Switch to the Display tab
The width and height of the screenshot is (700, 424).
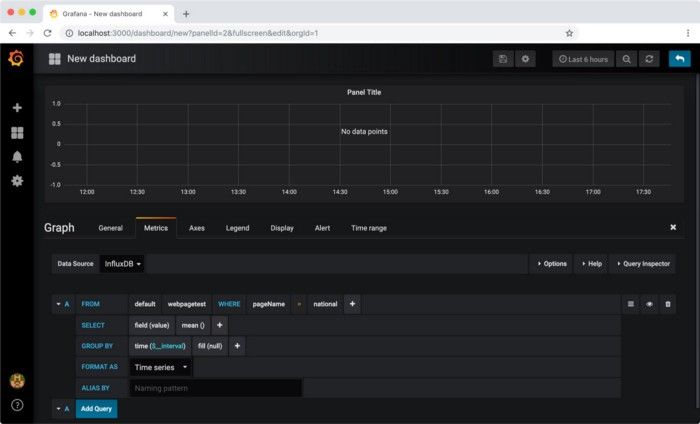[282, 228]
